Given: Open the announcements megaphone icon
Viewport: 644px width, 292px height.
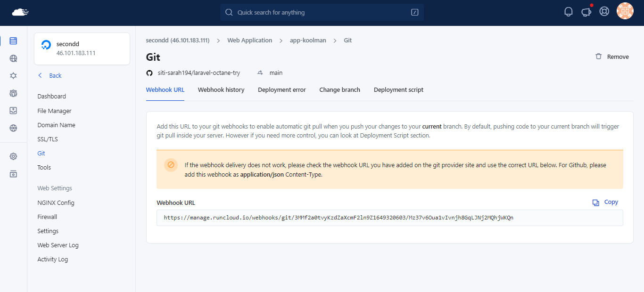Looking at the screenshot, I should [x=586, y=11].
